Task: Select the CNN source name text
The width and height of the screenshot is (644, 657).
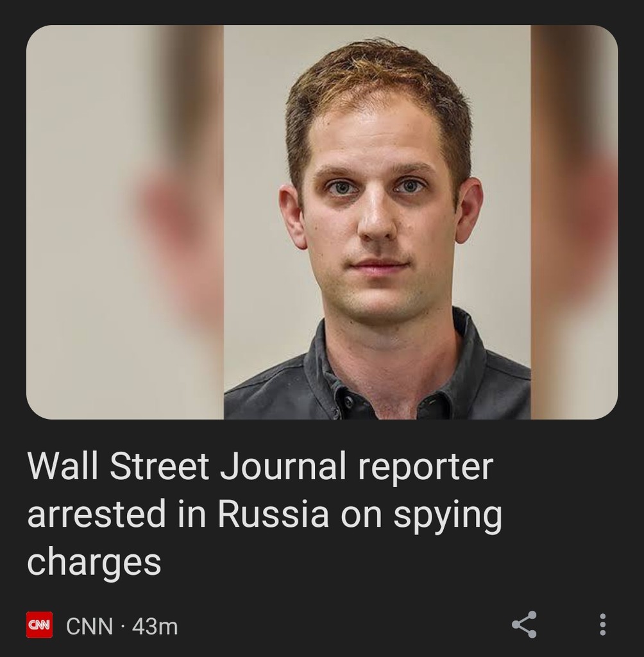Action: click(x=90, y=626)
